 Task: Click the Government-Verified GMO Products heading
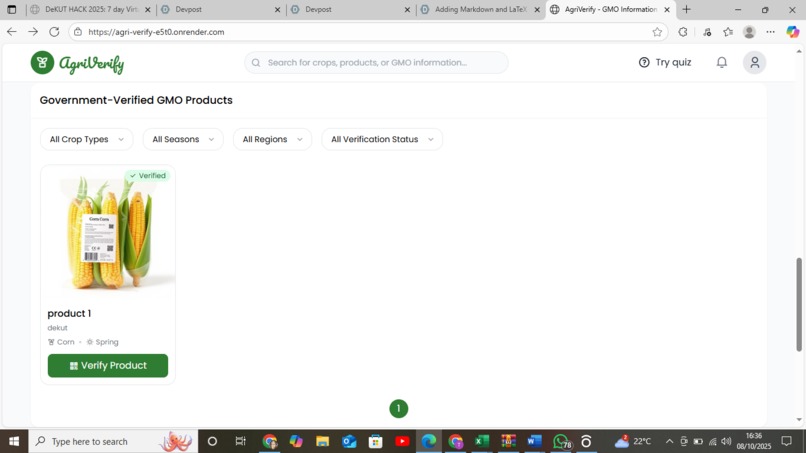tap(136, 100)
